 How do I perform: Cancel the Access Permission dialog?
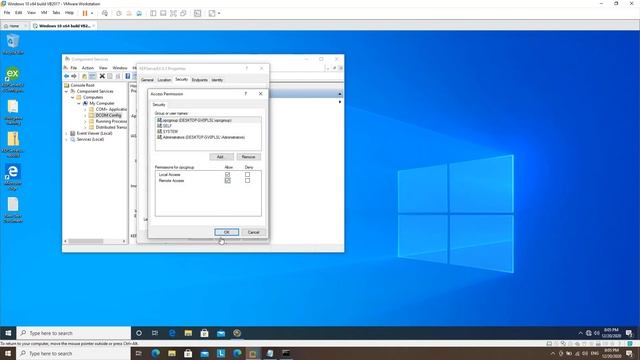coord(253,232)
